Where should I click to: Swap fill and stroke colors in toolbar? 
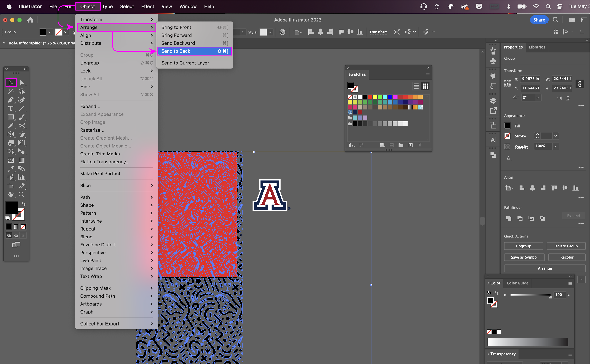pos(23,204)
